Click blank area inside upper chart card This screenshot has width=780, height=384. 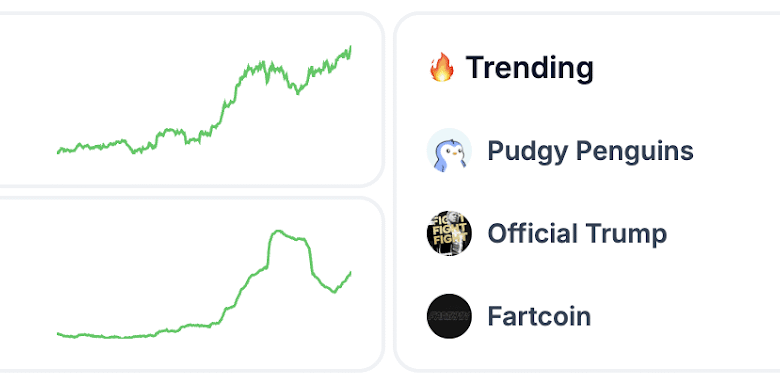coord(124,75)
